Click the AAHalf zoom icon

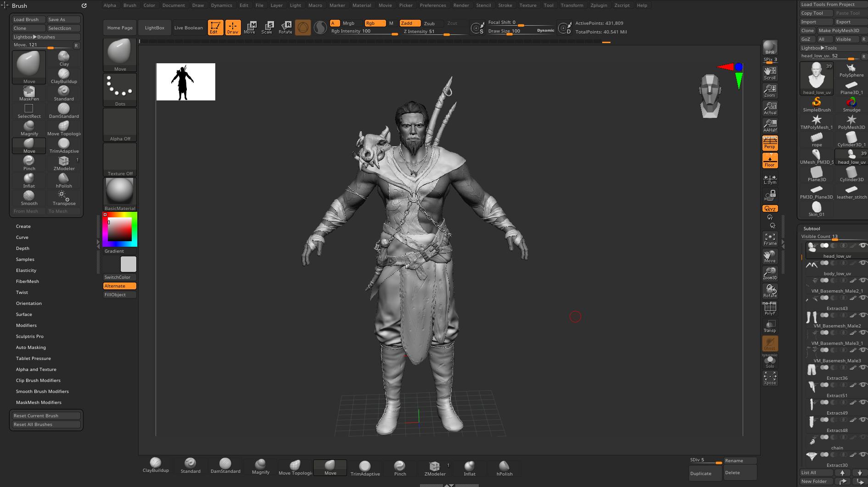click(770, 125)
